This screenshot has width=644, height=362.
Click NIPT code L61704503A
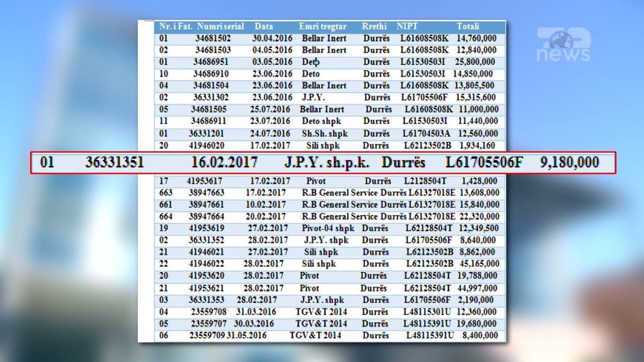pyautogui.click(x=428, y=134)
